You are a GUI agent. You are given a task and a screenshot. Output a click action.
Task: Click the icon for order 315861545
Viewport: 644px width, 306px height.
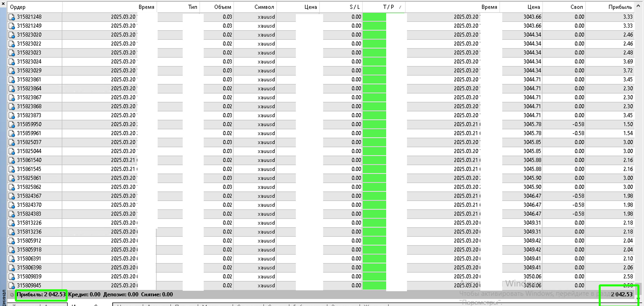(x=11, y=169)
